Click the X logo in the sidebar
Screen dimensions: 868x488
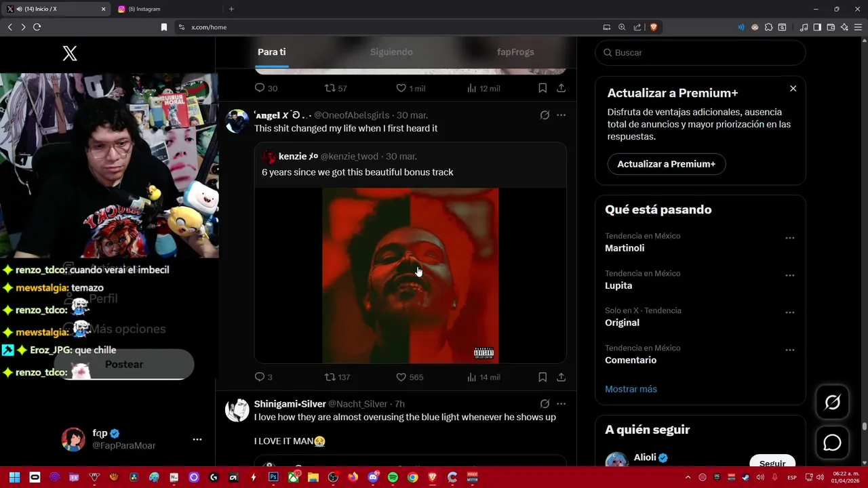pos(70,54)
